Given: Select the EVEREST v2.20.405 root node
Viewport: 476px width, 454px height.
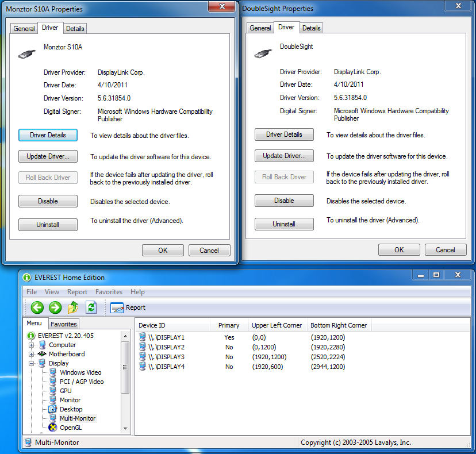Looking at the screenshot, I should (x=66, y=336).
